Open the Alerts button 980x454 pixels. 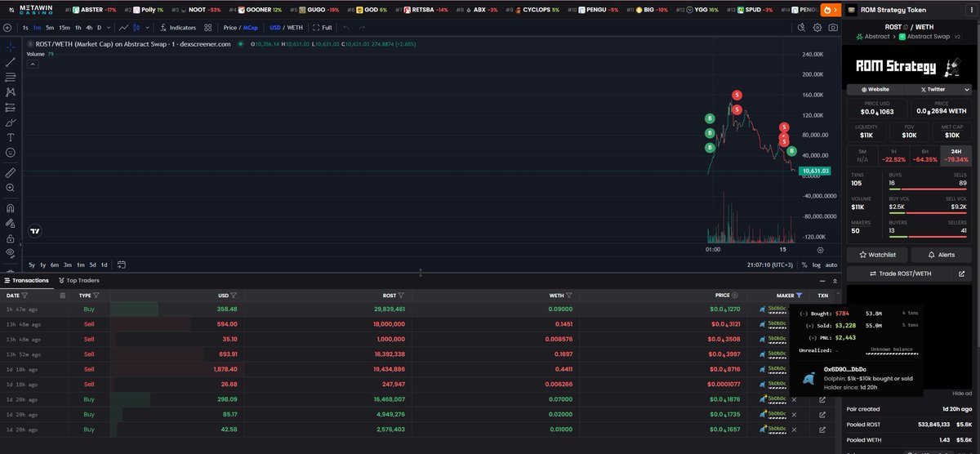942,255
